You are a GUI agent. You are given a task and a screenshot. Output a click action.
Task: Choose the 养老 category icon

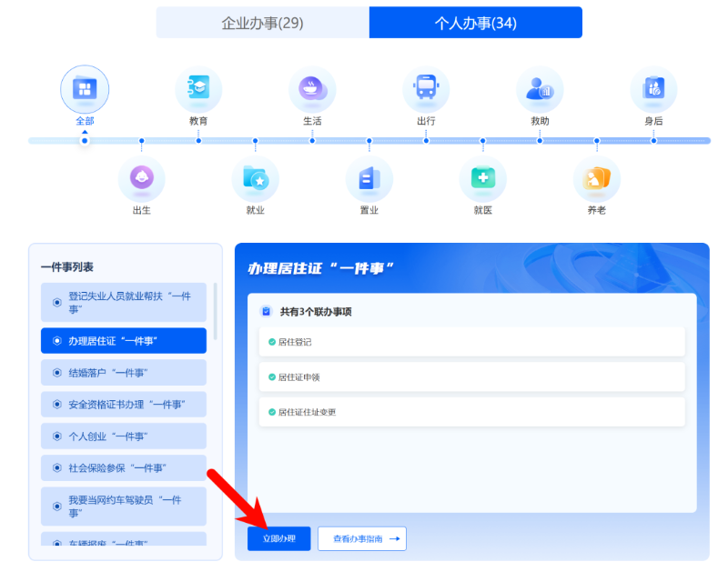pyautogui.click(x=597, y=179)
